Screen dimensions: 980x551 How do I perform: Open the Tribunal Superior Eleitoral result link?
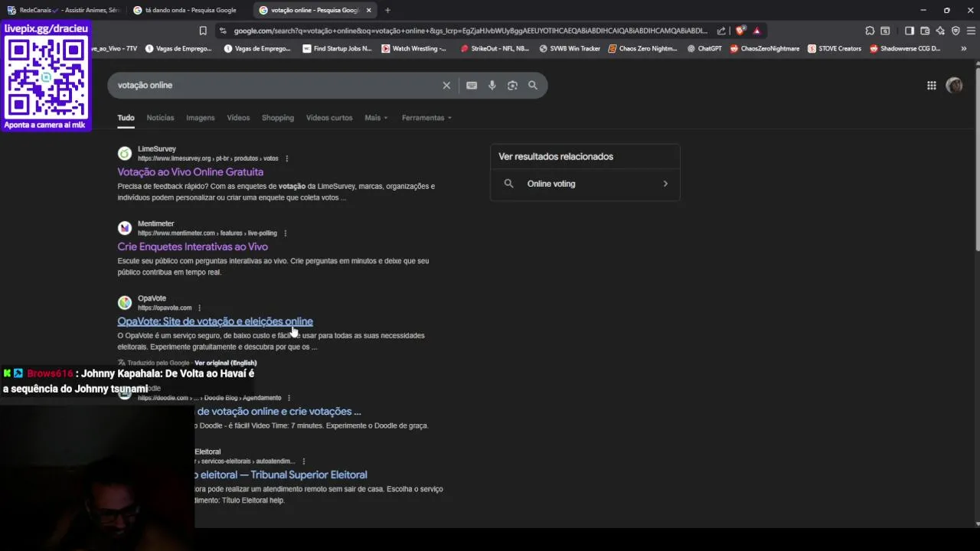(x=282, y=474)
